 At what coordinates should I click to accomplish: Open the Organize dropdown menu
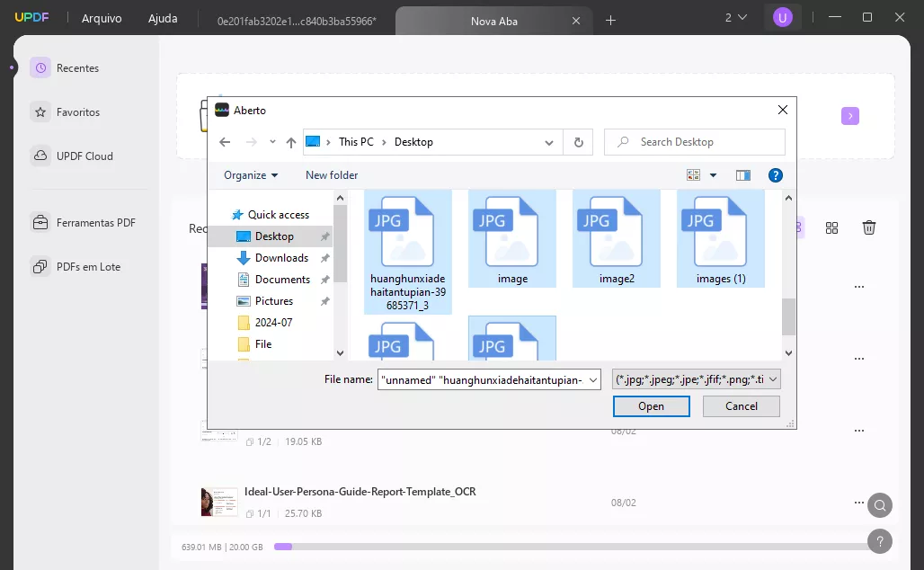click(251, 175)
